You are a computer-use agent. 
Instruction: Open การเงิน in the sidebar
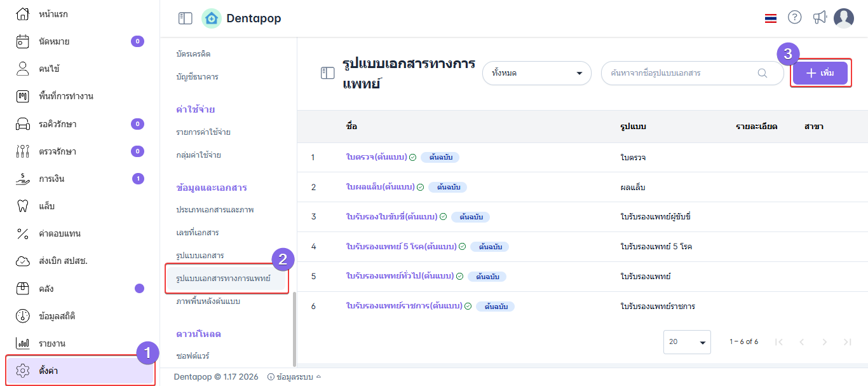[54, 179]
